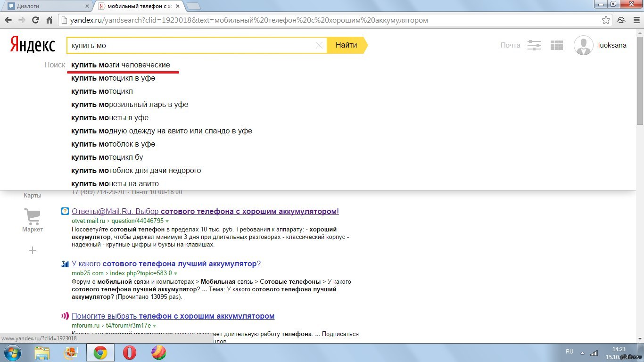644x362 pixels.
Task: Select suggestion купить мотоблок в уфе
Action: click(x=113, y=144)
